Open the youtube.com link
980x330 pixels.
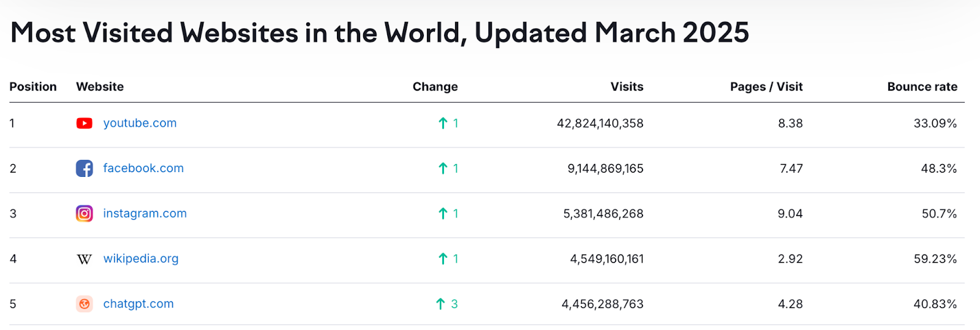click(x=140, y=123)
